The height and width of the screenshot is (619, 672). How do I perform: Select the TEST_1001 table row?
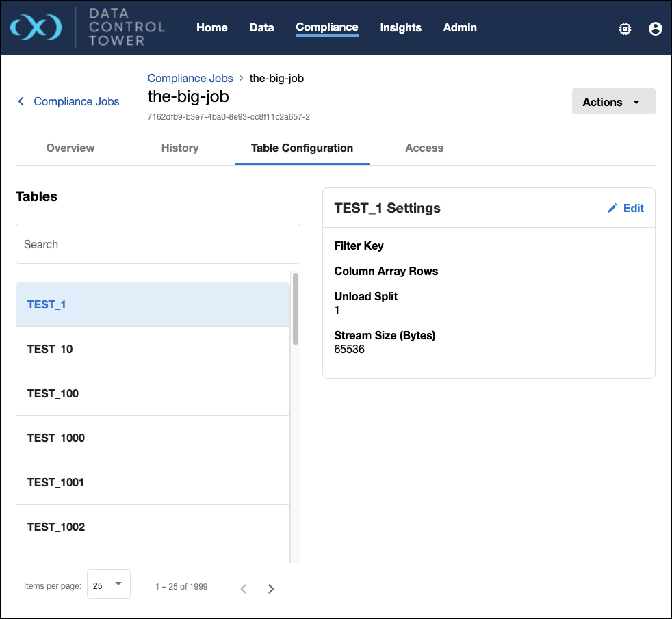[153, 482]
